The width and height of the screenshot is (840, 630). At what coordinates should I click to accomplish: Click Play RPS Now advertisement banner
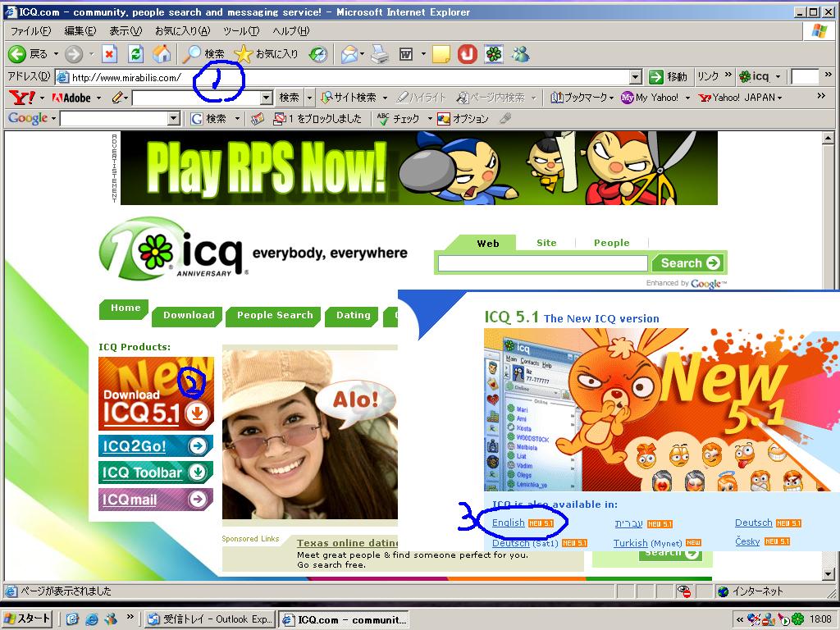(419, 168)
